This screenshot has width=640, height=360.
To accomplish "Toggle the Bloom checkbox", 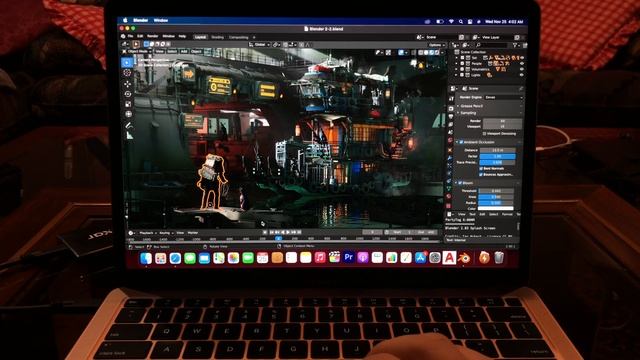I will [460, 183].
